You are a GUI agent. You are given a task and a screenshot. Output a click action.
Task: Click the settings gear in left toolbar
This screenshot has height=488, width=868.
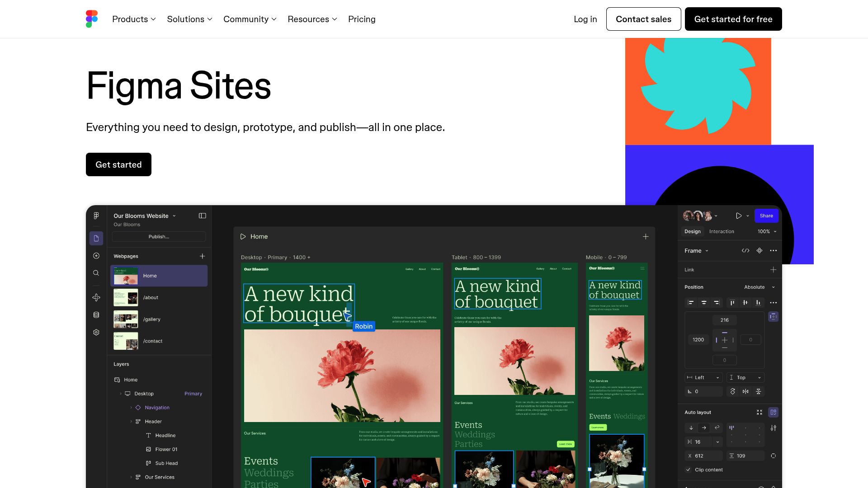point(96,333)
